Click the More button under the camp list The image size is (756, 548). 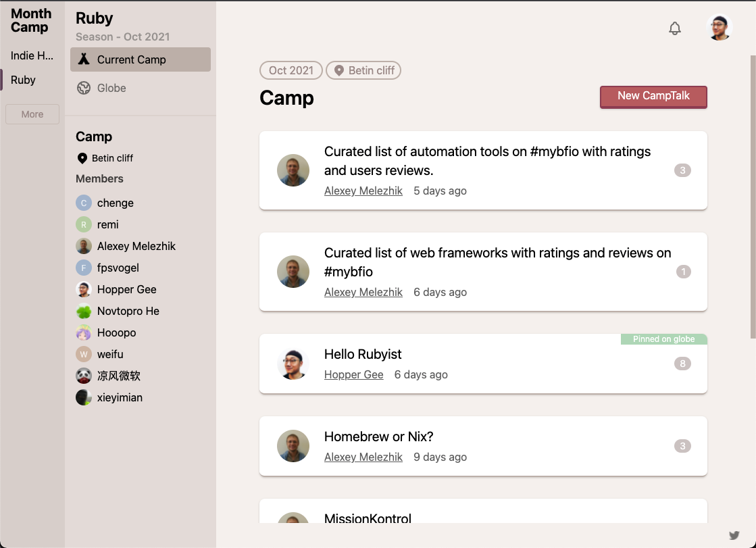coord(32,114)
